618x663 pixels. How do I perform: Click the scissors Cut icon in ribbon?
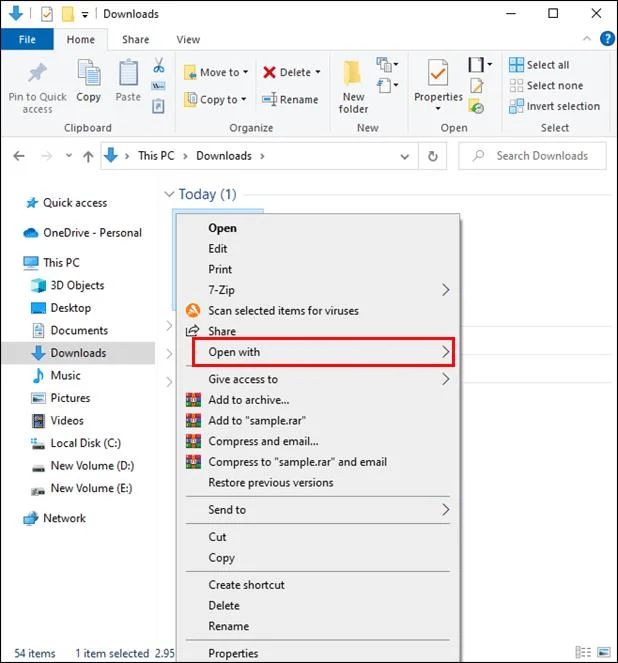pos(158,66)
